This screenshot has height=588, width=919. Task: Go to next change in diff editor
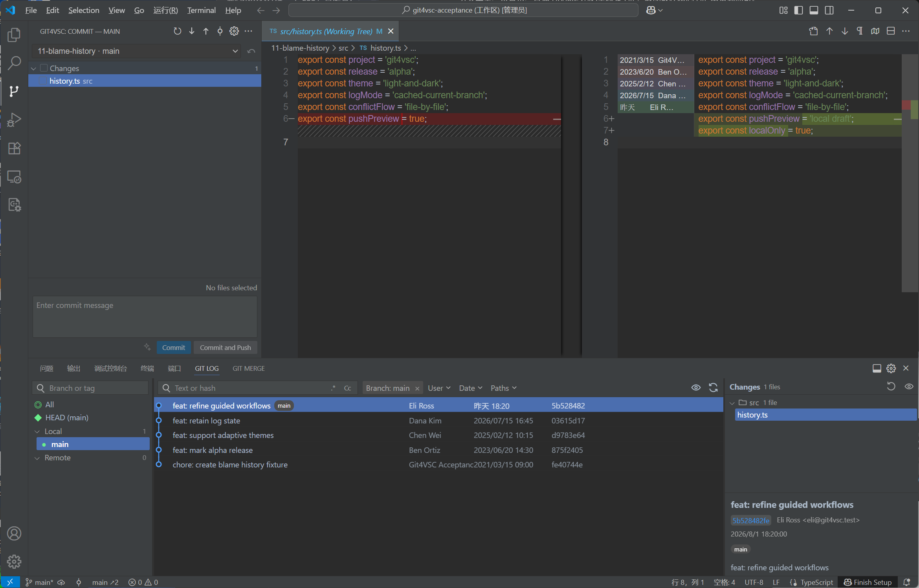[845, 31]
